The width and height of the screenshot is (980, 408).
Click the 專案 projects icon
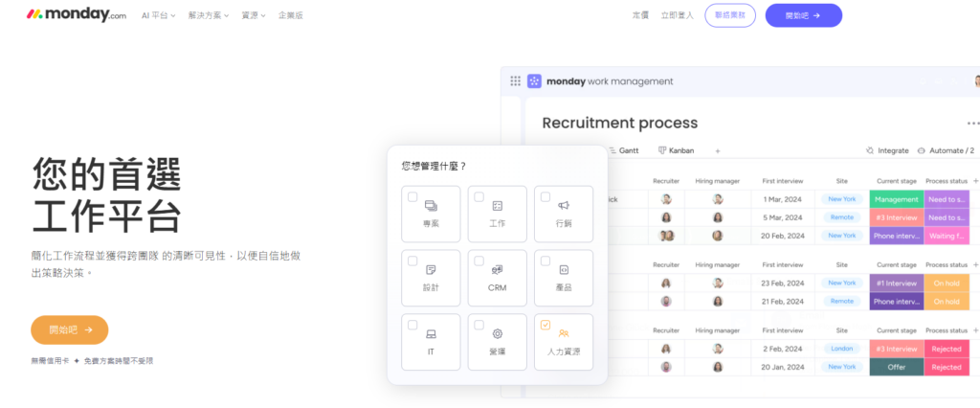point(431,205)
